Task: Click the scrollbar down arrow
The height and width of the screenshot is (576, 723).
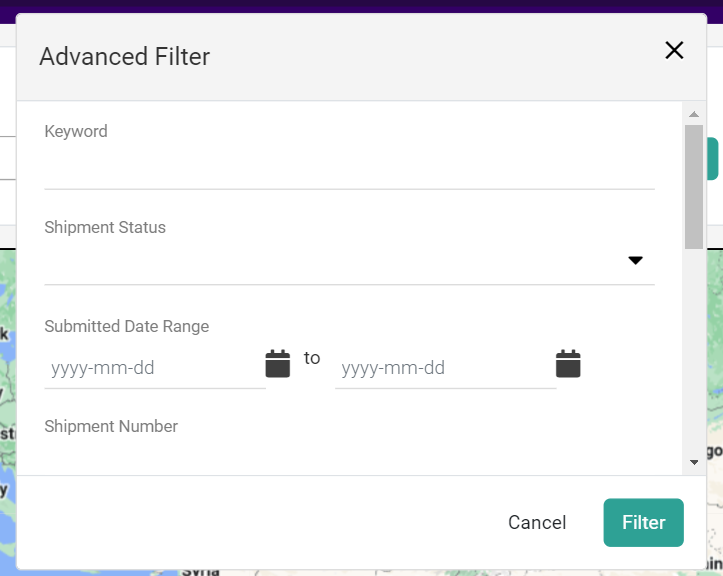Action: pos(693,462)
